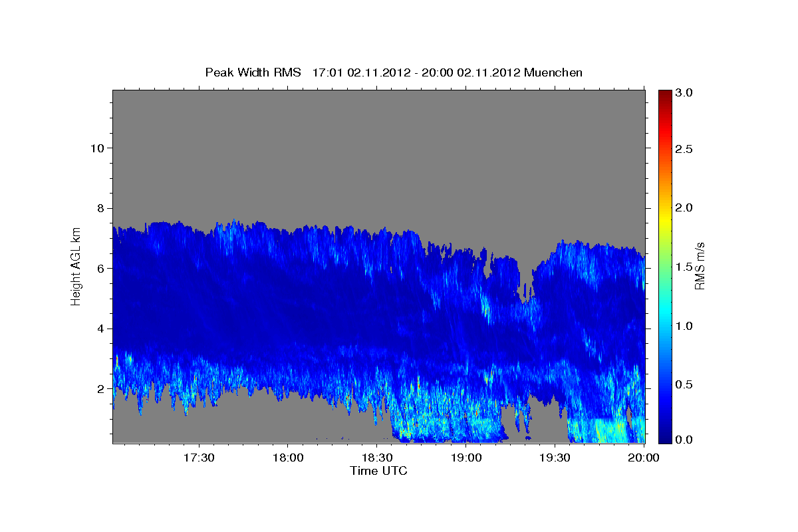Select the 17:30 time tick label
The image size is (798, 532).
(x=199, y=458)
